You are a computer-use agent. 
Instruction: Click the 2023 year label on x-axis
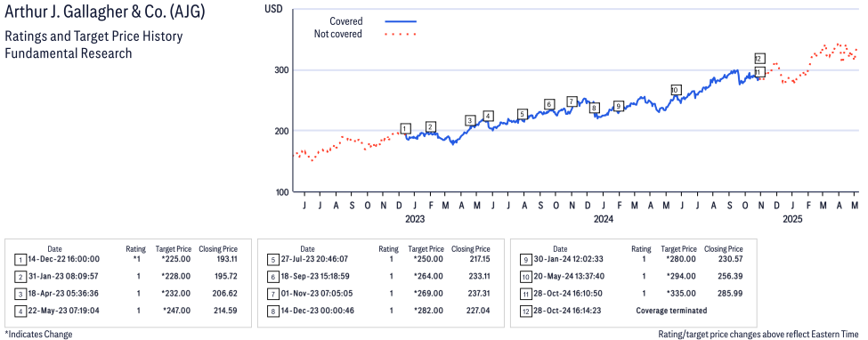pyautogui.click(x=414, y=219)
